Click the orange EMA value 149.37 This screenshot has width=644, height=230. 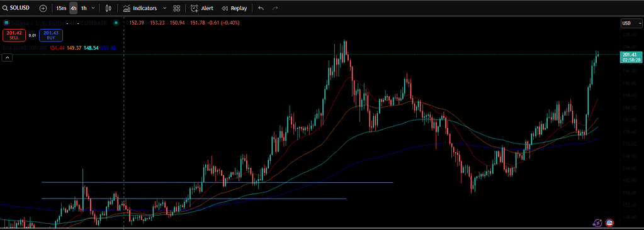point(74,48)
